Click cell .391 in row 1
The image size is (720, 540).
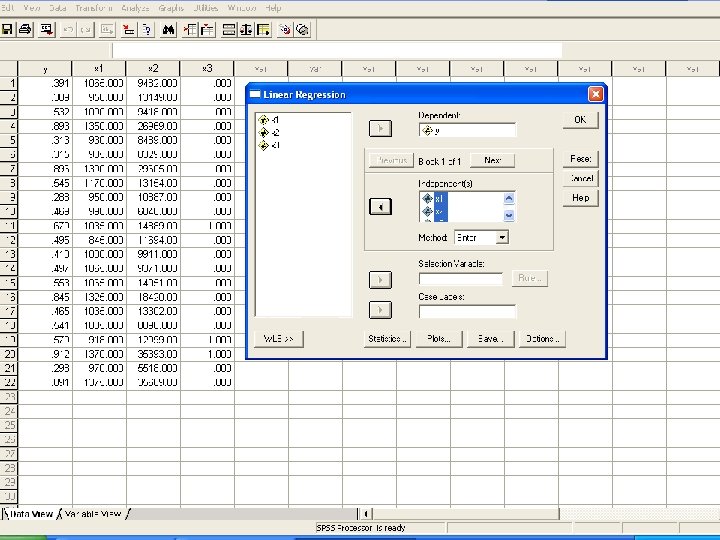tap(45, 83)
